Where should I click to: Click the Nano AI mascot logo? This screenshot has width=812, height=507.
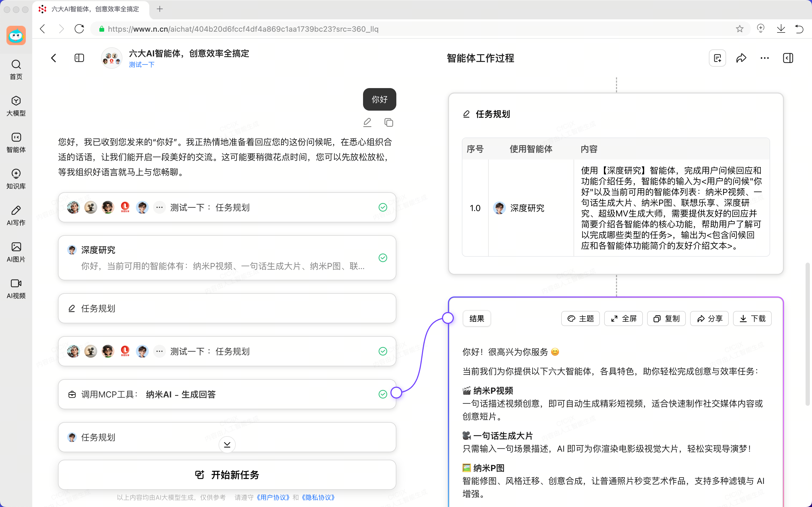point(16,35)
